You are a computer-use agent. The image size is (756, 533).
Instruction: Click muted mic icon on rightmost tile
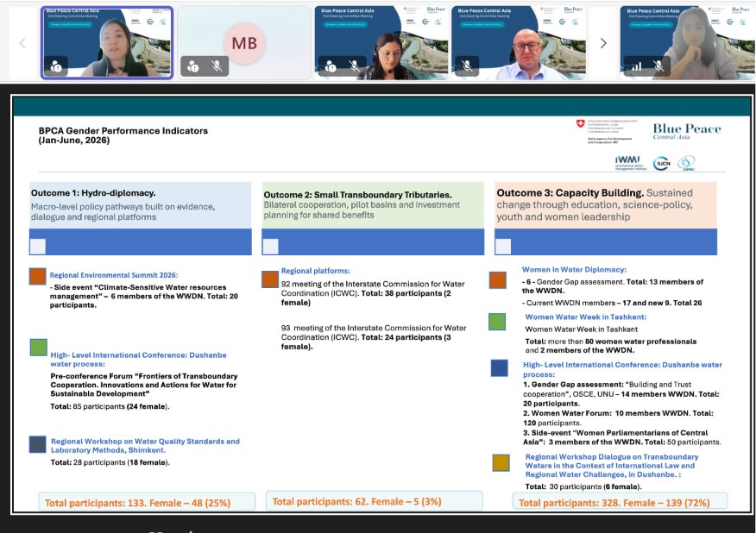click(x=659, y=66)
